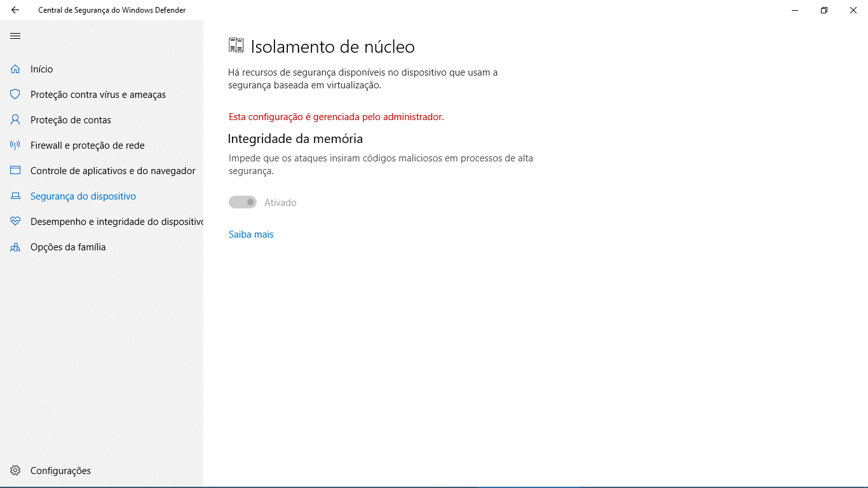
Task: Follow the Saiba mais link
Action: point(251,234)
